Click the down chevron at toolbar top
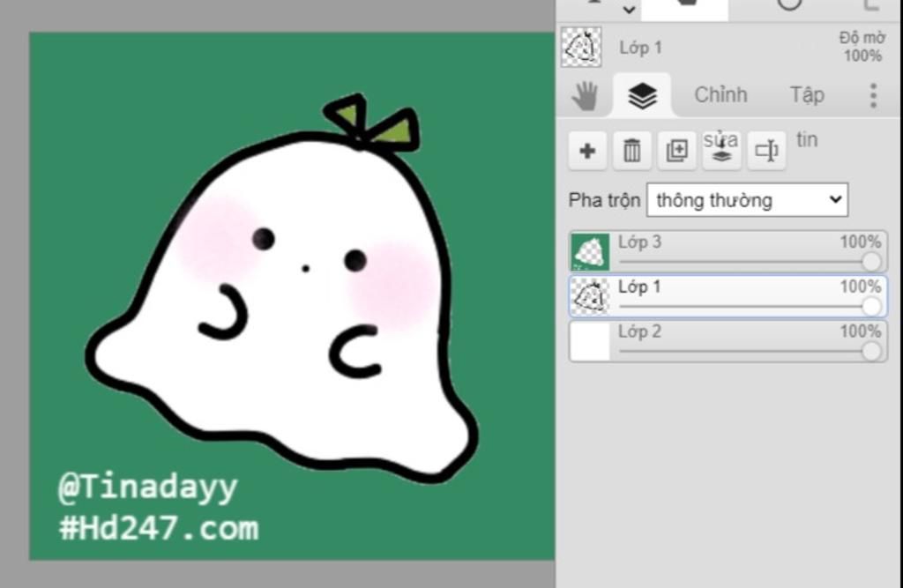This screenshot has height=588, width=903. (x=629, y=9)
